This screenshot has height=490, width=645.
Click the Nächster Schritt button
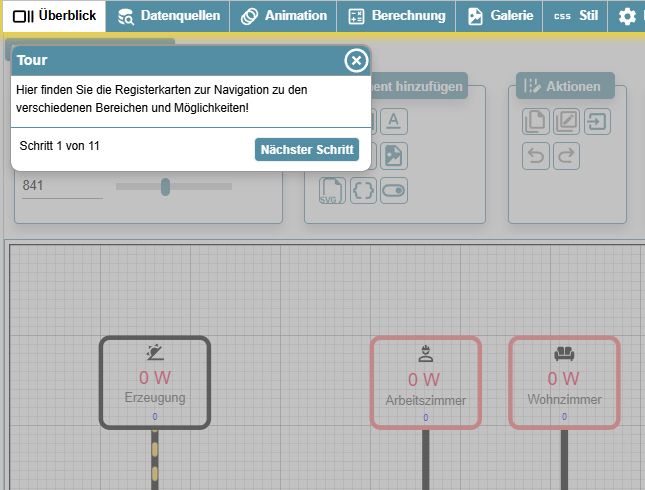307,149
